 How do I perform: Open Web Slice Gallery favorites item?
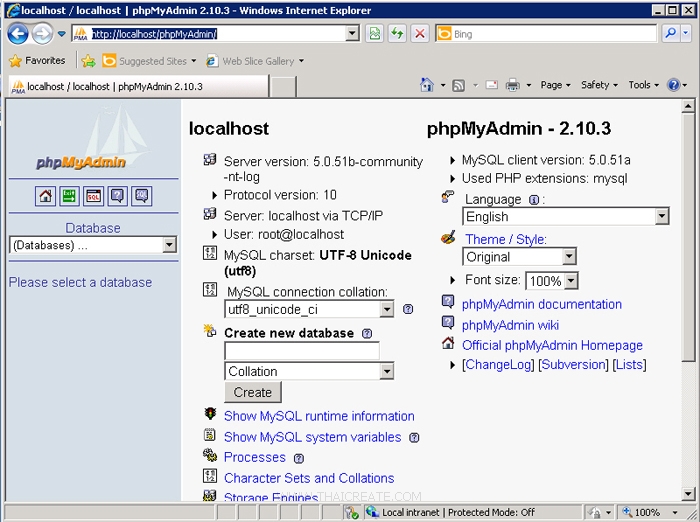(x=254, y=61)
